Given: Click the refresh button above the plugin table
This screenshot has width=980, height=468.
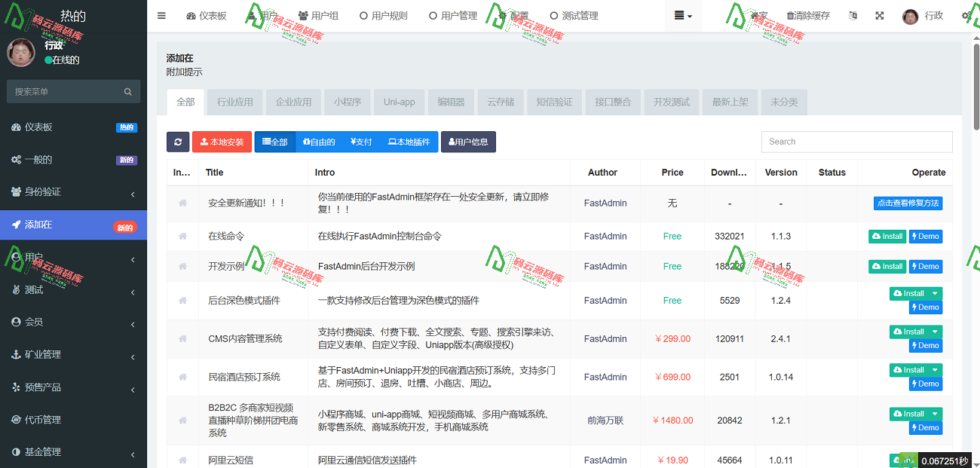Looking at the screenshot, I should (178, 141).
